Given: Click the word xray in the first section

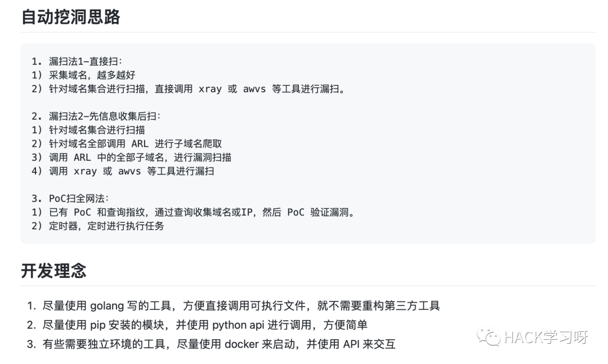Looking at the screenshot, I should (210, 89).
